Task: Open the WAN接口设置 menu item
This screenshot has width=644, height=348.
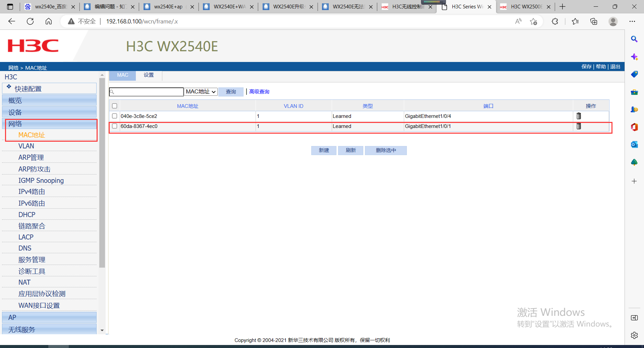Action: coord(39,305)
